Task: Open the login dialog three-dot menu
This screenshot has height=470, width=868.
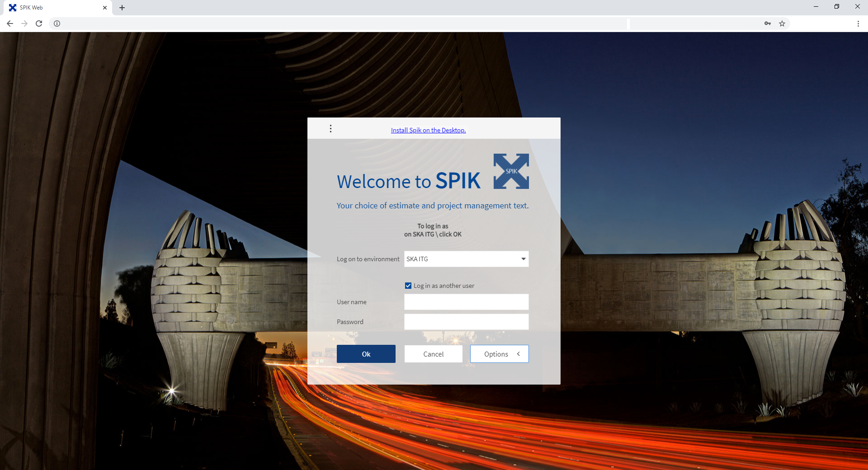Action: point(330,129)
